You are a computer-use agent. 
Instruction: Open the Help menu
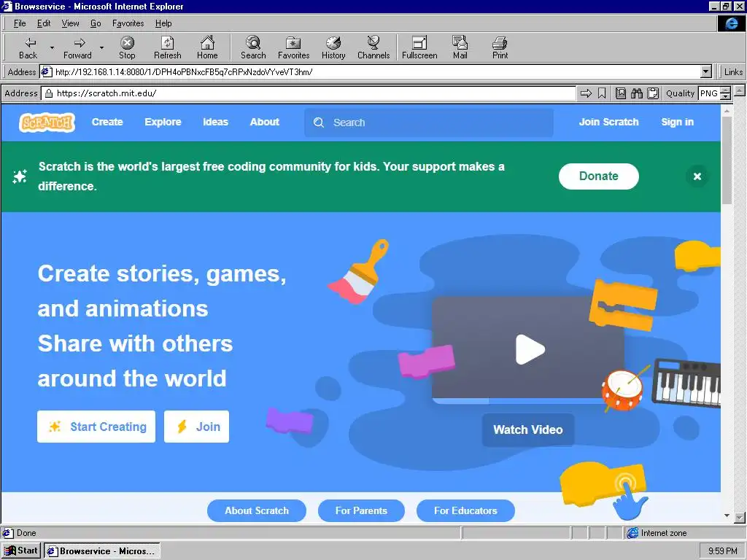pyautogui.click(x=163, y=23)
